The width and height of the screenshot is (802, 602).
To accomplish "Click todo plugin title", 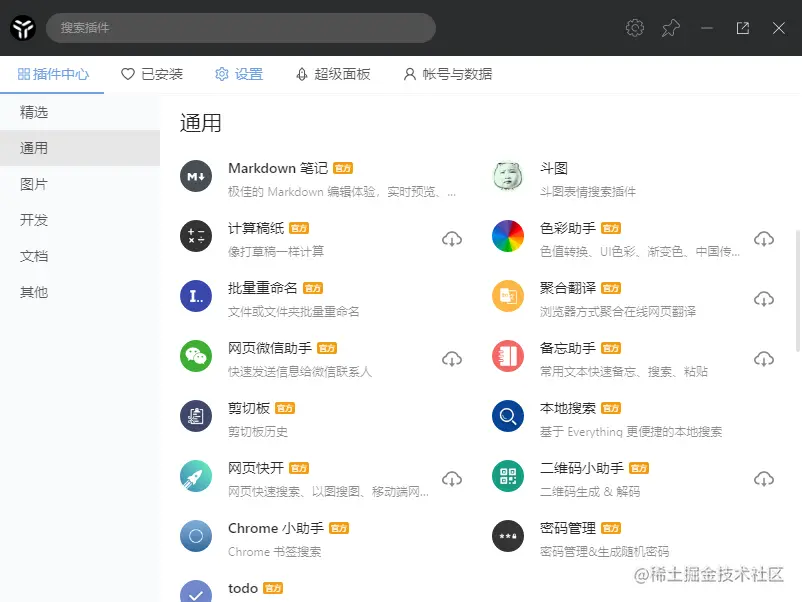I will tap(243, 588).
